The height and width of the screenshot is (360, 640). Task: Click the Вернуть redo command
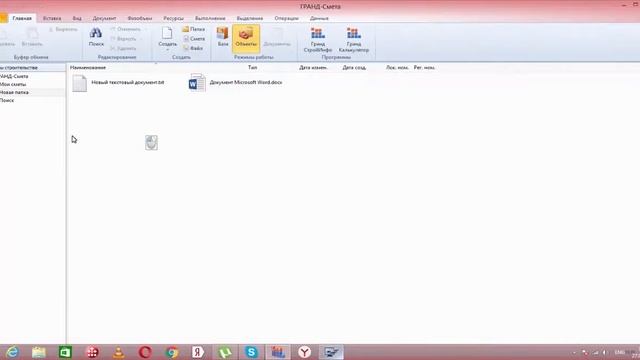pos(124,39)
